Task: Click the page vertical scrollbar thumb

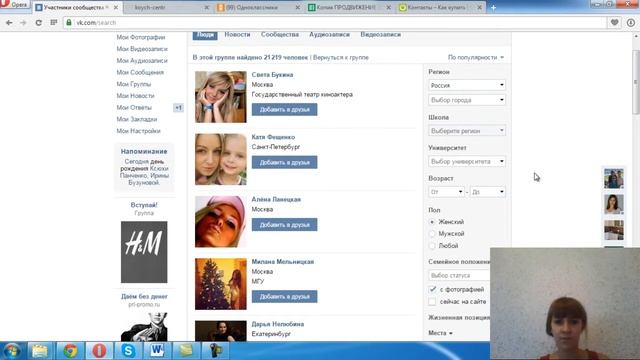Action: pos(636,82)
